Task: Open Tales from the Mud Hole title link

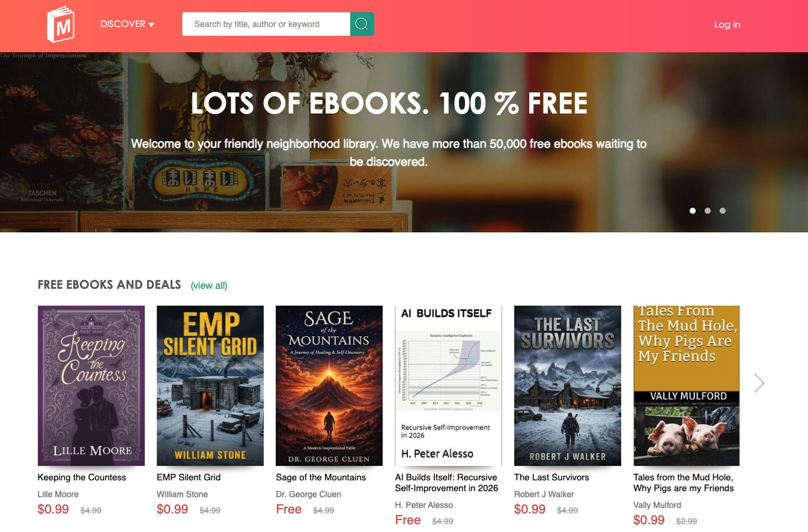Action: (684, 483)
